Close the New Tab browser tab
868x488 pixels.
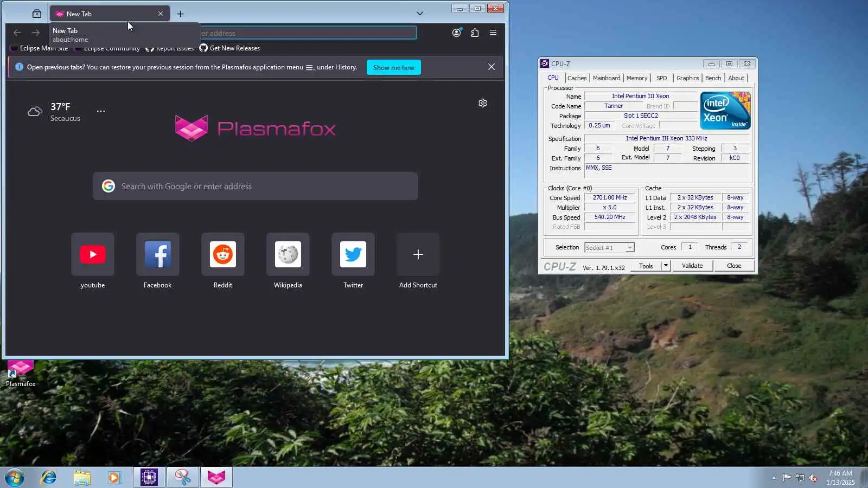pos(161,14)
